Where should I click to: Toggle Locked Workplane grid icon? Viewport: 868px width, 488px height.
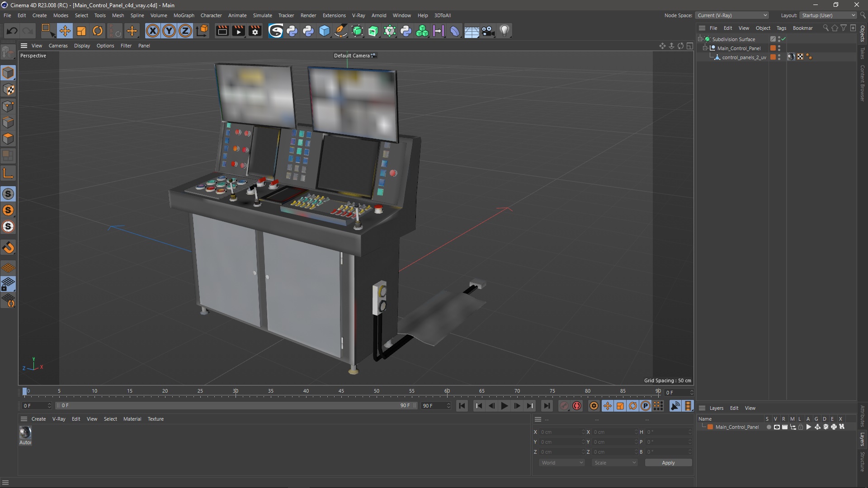coord(8,284)
